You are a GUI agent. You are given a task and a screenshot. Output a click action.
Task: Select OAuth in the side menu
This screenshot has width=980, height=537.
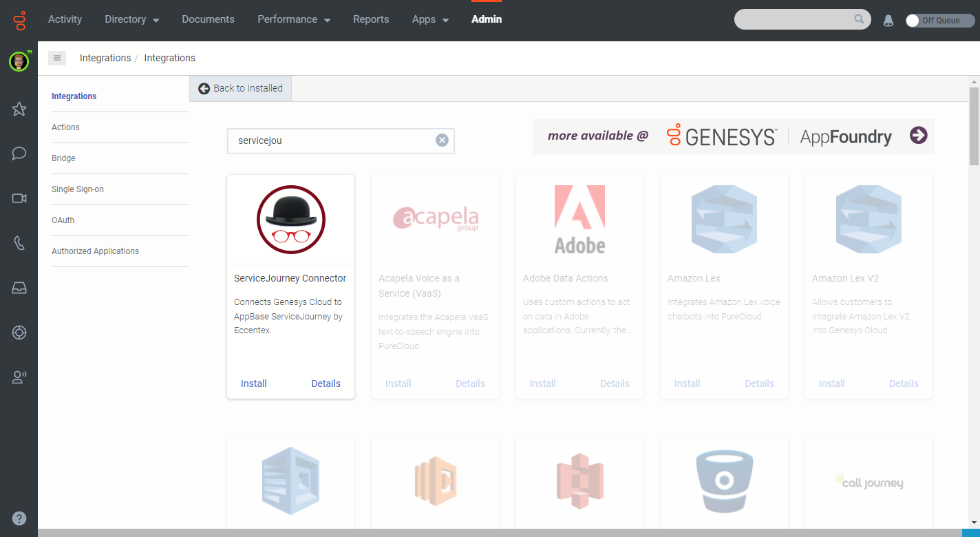click(x=63, y=220)
